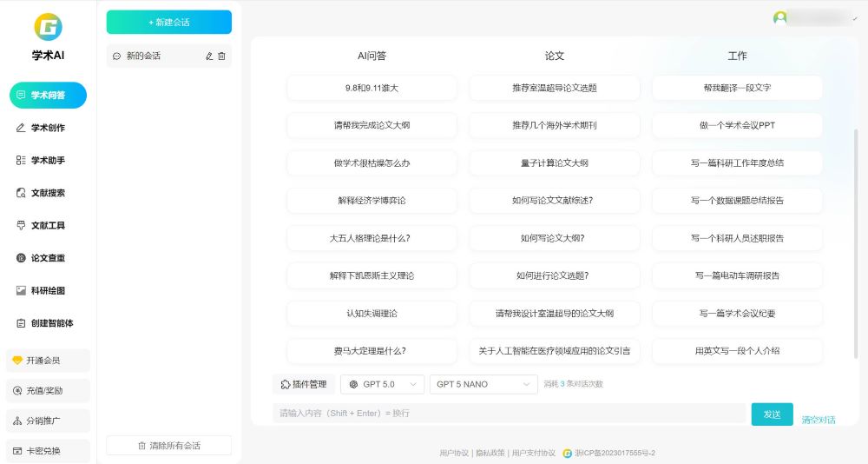Expand the GPT 5.0 model dropdown

[382, 384]
